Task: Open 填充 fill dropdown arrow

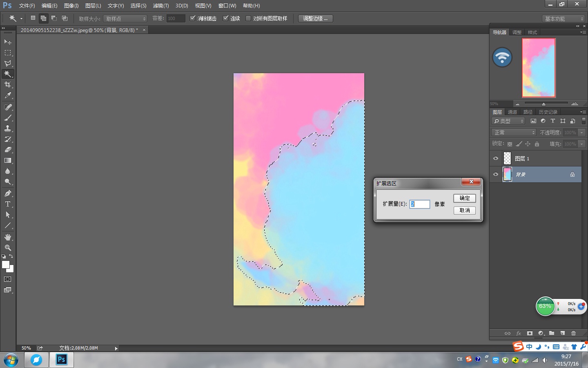Action: pos(582,144)
